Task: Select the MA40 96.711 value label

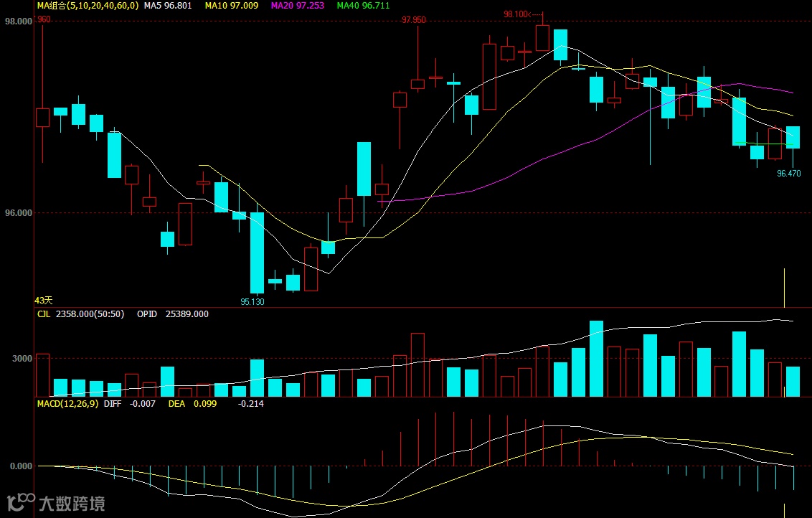Action: click(x=363, y=6)
